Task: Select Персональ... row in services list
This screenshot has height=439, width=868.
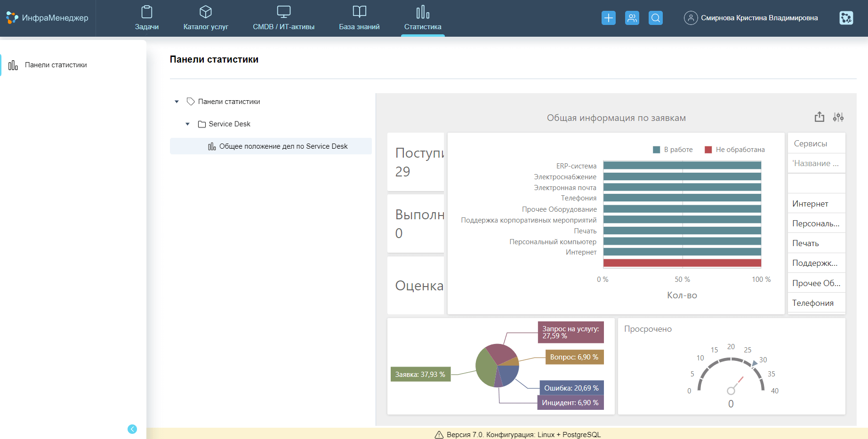Action: (816, 223)
